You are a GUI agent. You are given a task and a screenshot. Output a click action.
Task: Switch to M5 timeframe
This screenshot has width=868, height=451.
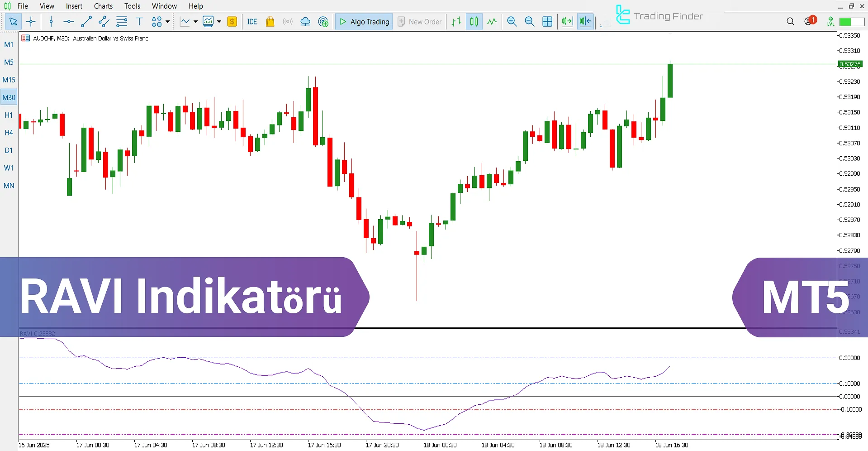coord(9,62)
